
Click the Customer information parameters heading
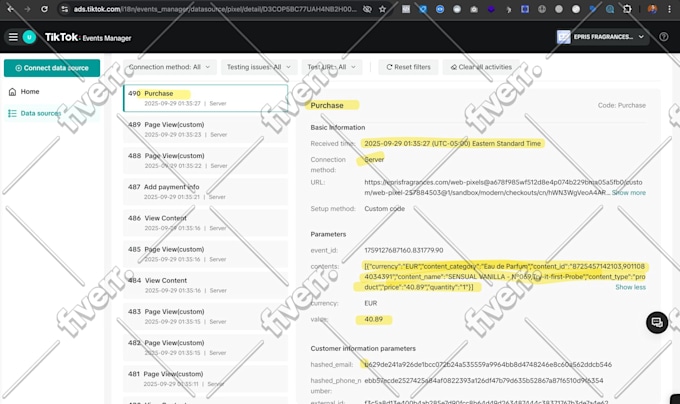(x=363, y=349)
